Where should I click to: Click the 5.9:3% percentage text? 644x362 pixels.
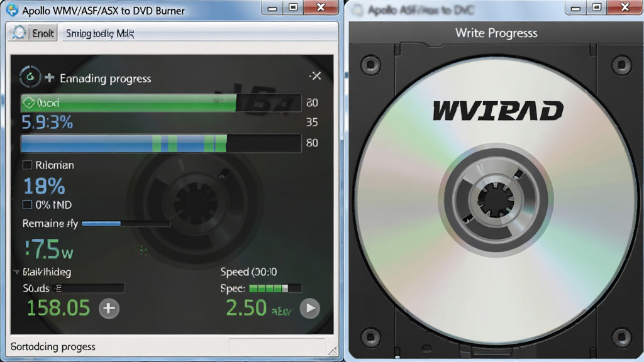point(47,123)
